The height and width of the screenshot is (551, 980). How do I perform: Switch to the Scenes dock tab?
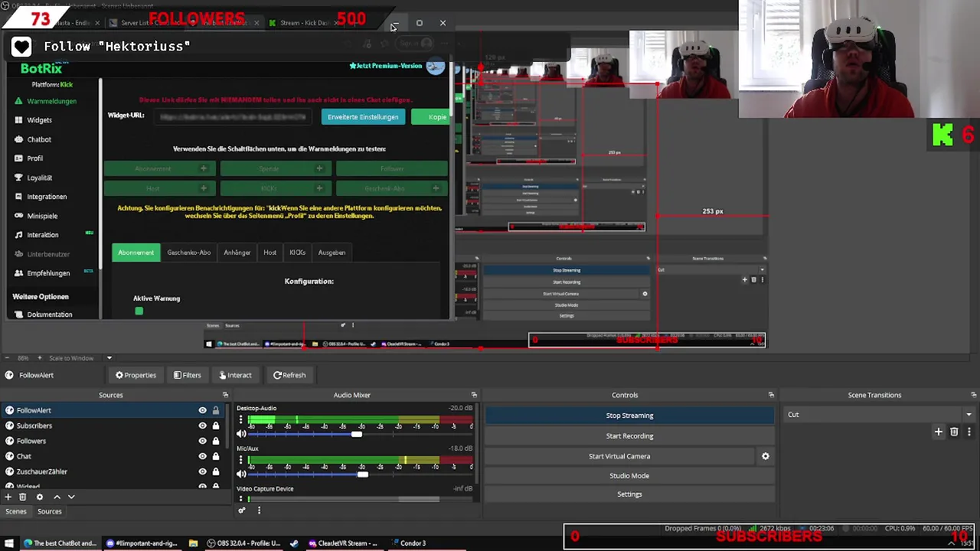[16, 511]
